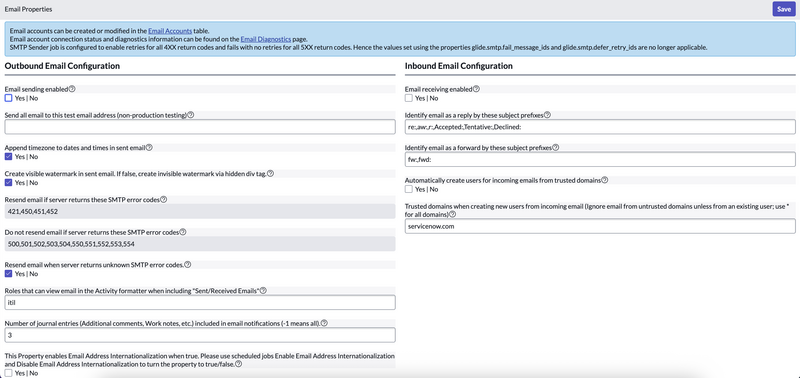Click do-not-resend codes starting 500,501

(200, 244)
